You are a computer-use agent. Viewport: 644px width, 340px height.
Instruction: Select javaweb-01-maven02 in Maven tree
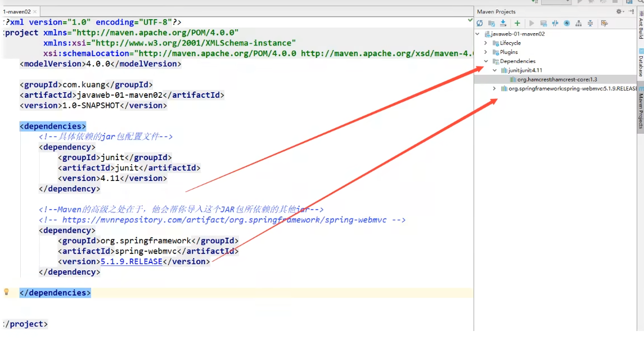pos(517,34)
